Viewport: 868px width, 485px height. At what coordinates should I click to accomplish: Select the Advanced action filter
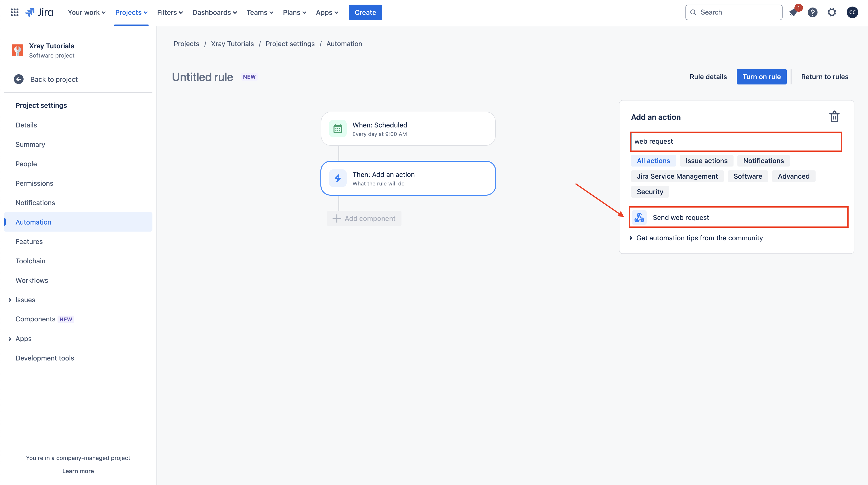[793, 176]
